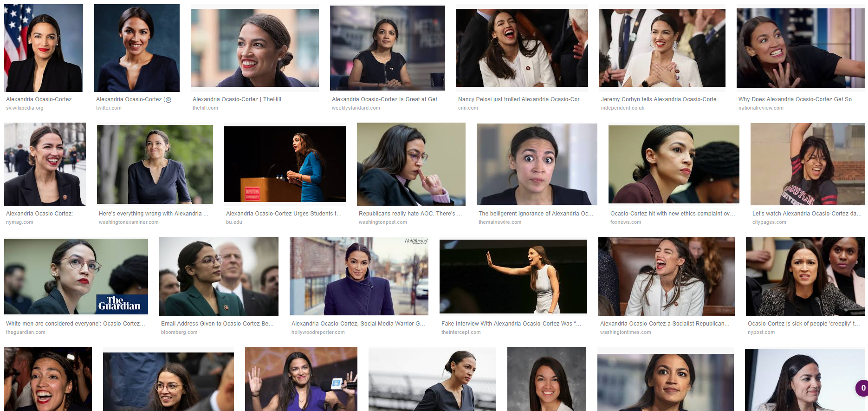Click the purple badge showing 0
Image resolution: width=868 pixels, height=411 pixels.
[x=862, y=388]
